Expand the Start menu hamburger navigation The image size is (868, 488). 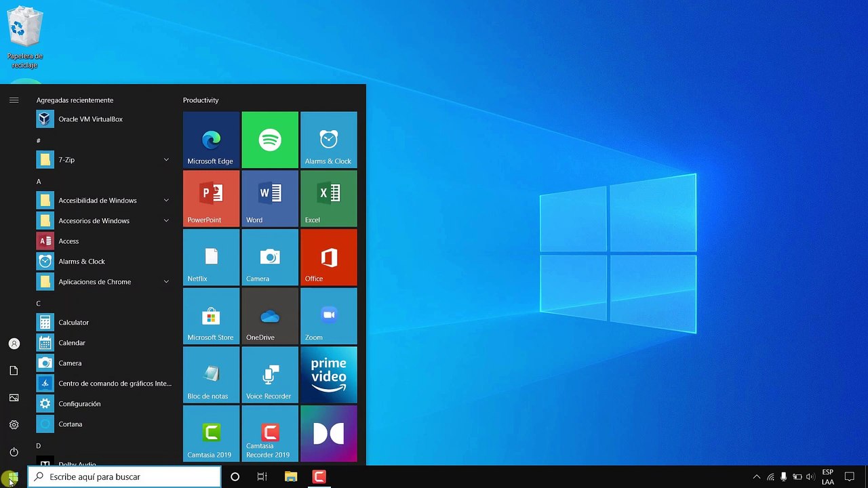click(14, 100)
